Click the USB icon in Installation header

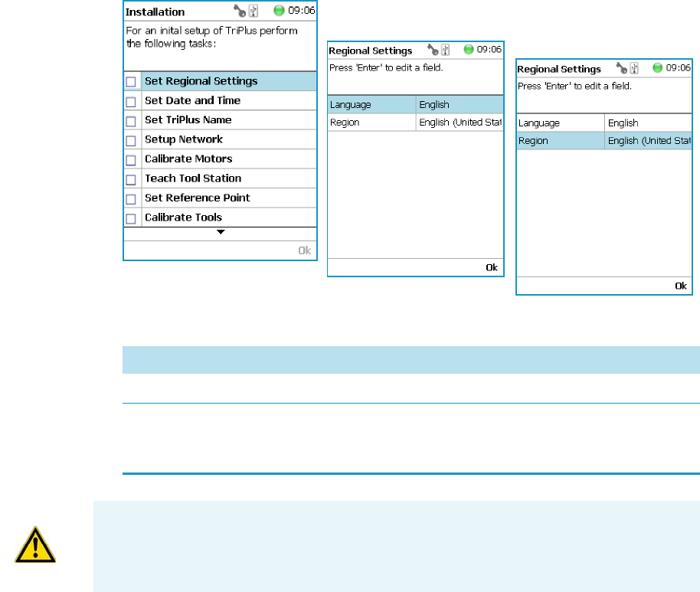tap(254, 11)
